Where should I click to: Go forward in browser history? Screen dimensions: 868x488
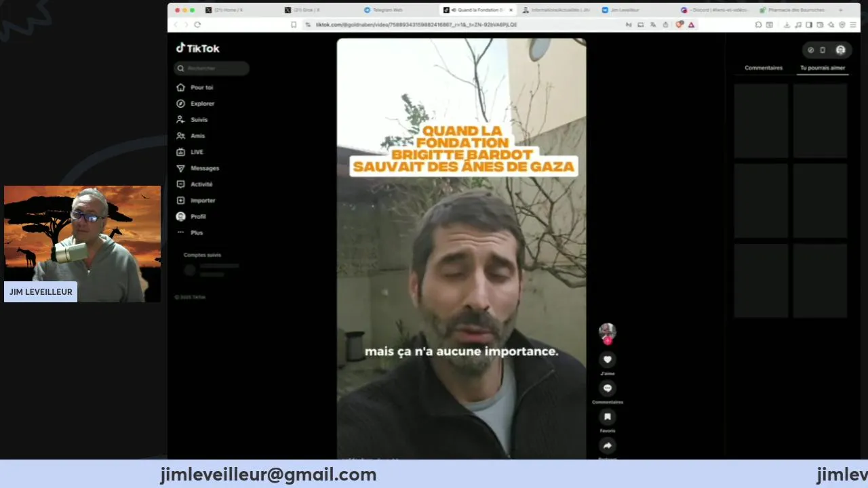186,24
